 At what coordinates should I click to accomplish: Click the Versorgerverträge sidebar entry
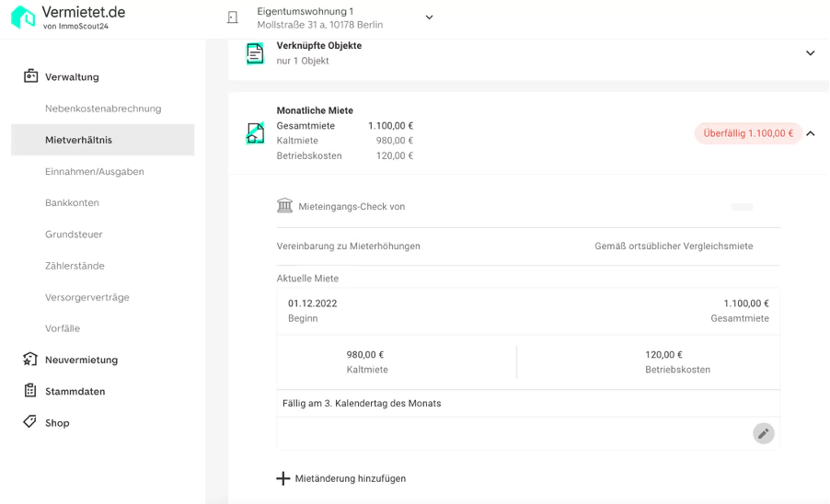tap(87, 297)
